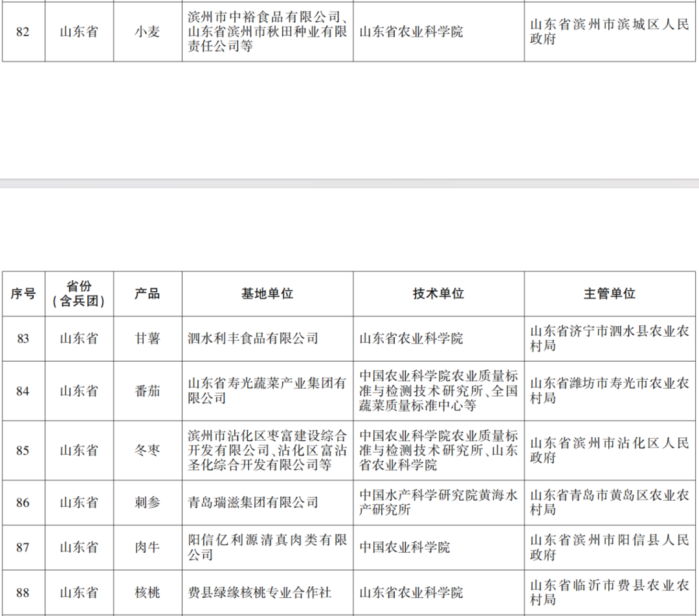Select base unit text 滨州市中裕食品有限公司
This screenshot has height=616, width=699.
pos(264,17)
